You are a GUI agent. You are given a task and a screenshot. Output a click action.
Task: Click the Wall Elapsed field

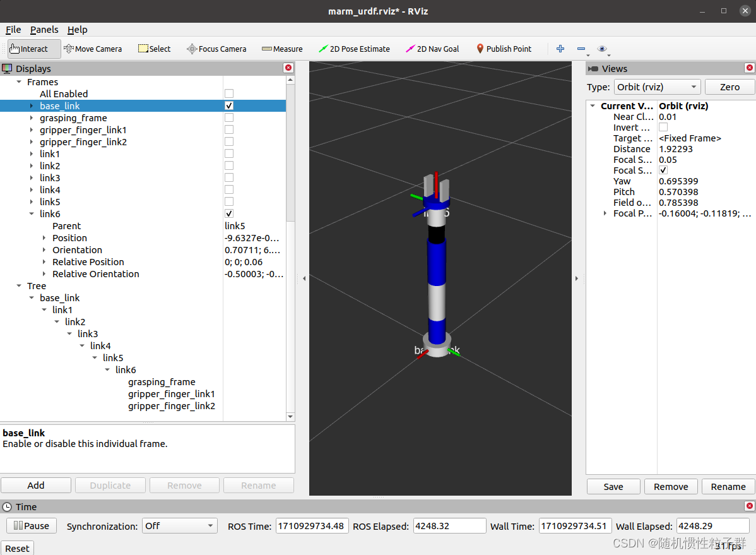(712, 526)
